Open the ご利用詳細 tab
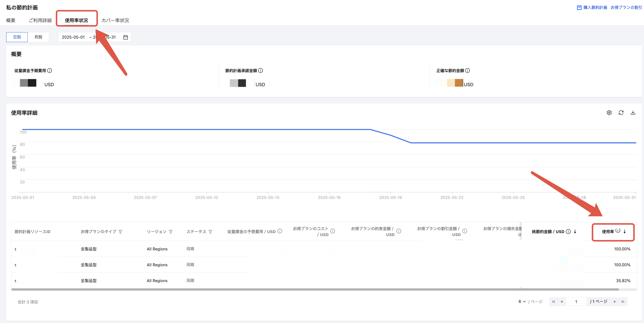 [40, 21]
